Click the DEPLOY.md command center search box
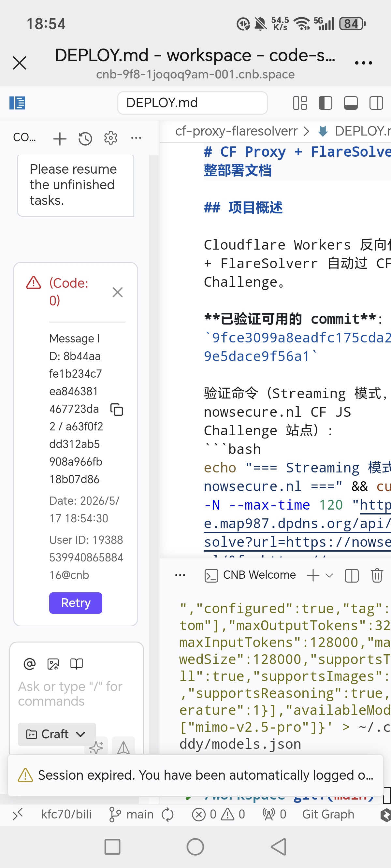Screen dimensions: 391x868 coord(192,103)
